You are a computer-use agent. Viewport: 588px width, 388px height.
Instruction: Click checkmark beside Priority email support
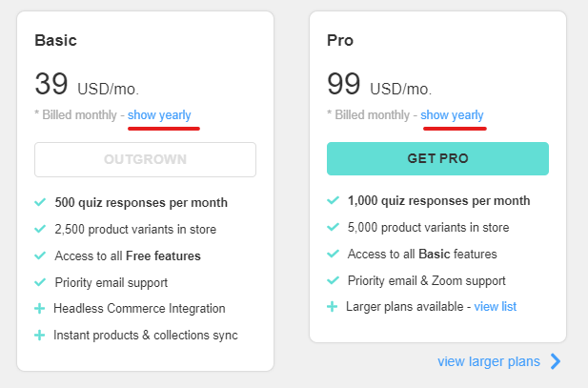[x=40, y=282]
